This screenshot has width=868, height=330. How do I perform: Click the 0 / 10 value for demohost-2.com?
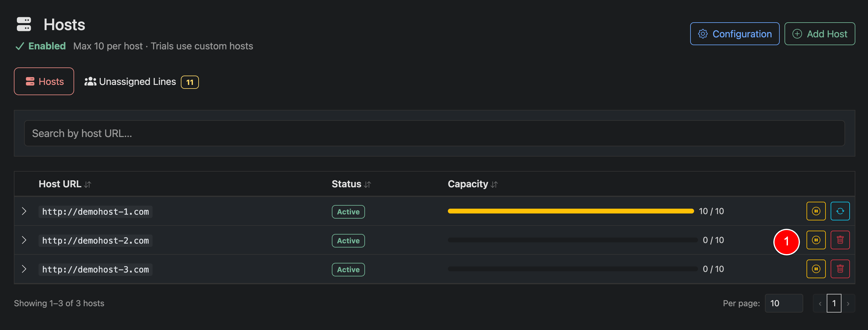(713, 240)
